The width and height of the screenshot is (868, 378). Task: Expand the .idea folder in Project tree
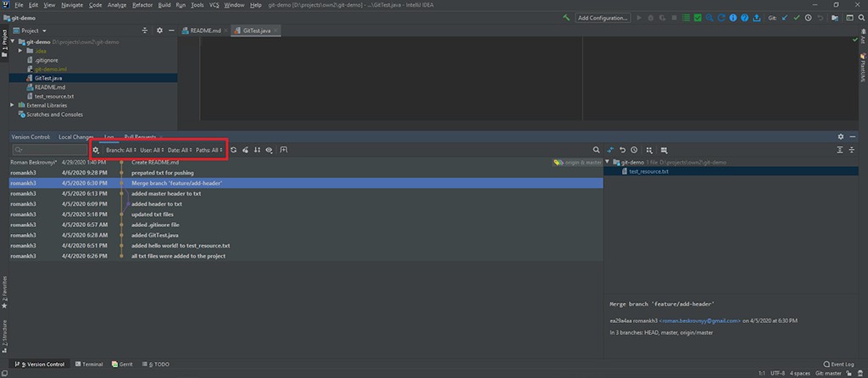click(20, 51)
